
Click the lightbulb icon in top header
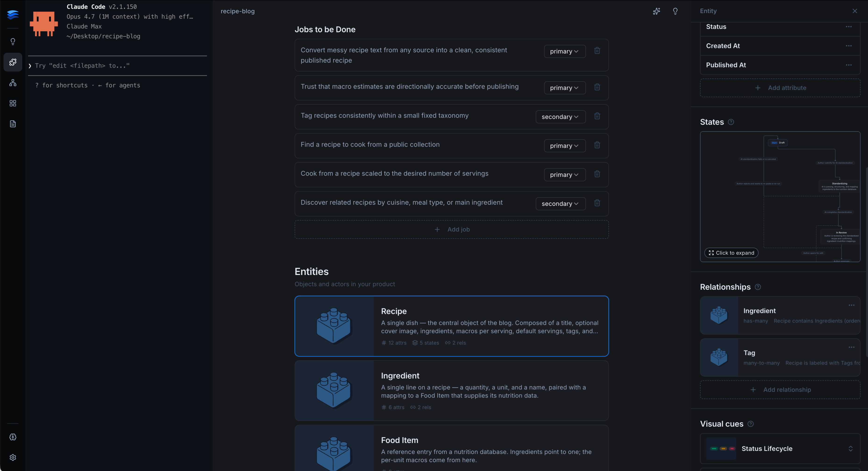point(675,11)
